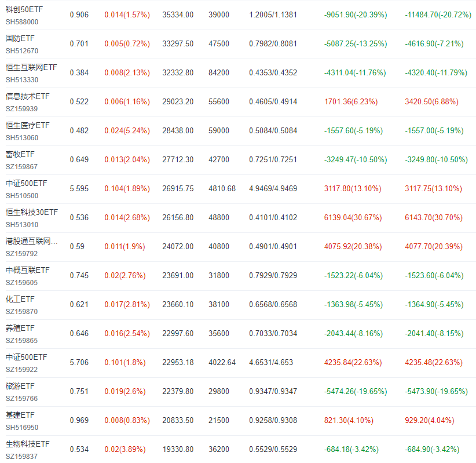Select the gain 929.20(4.04%)
Screen dimensions: 476x463
(430, 420)
